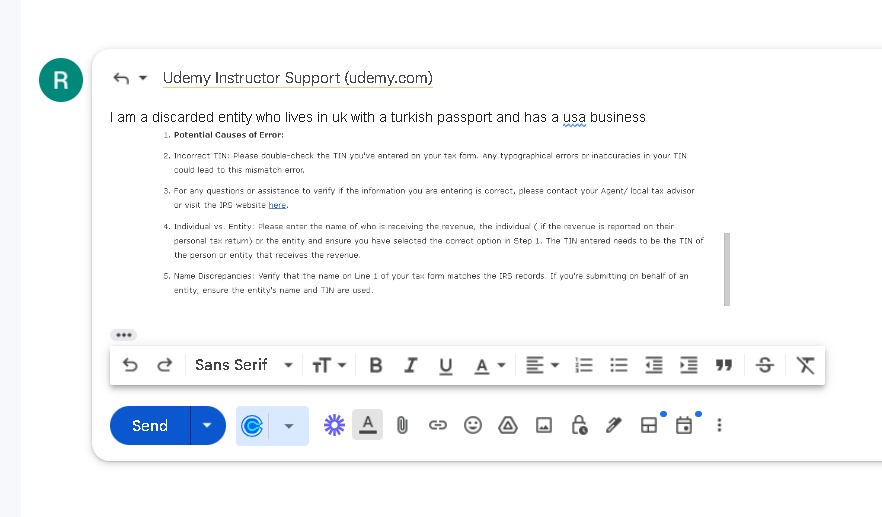Open the text color picker

pos(489,366)
